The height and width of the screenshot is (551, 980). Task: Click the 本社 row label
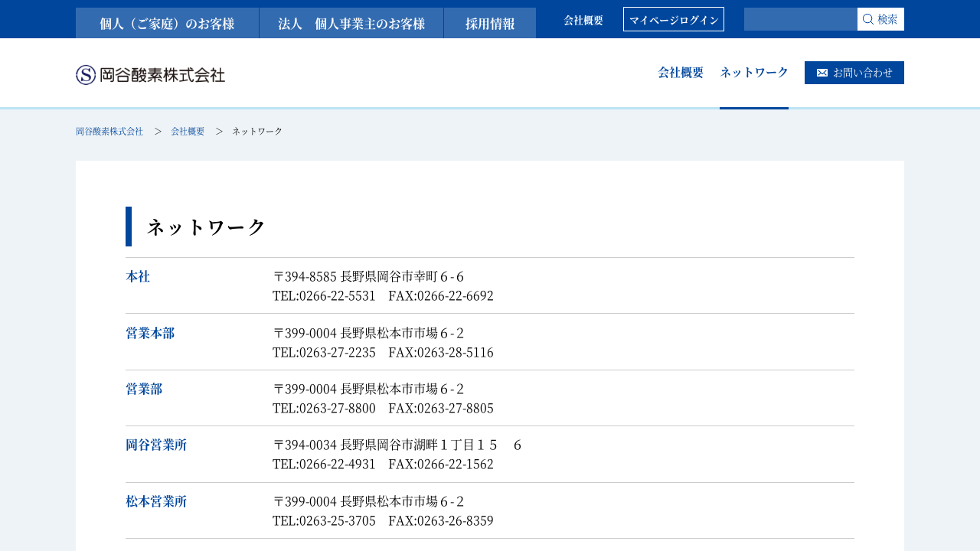(138, 276)
